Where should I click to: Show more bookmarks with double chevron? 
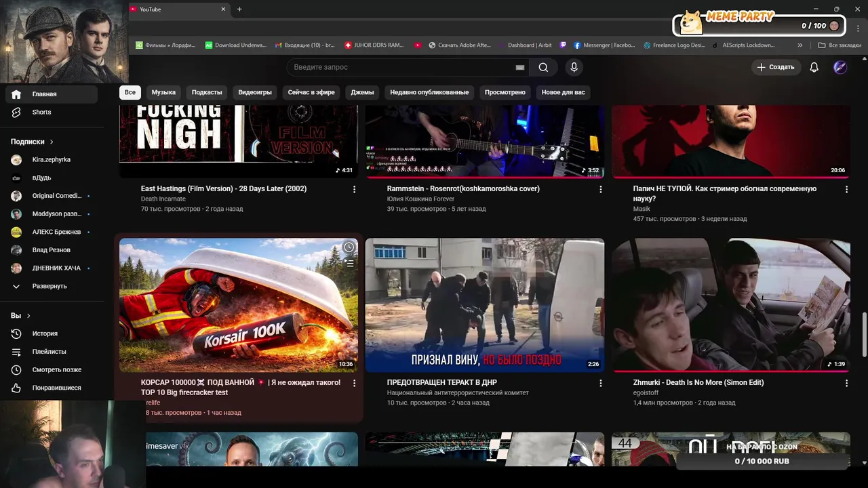pyautogui.click(x=800, y=45)
